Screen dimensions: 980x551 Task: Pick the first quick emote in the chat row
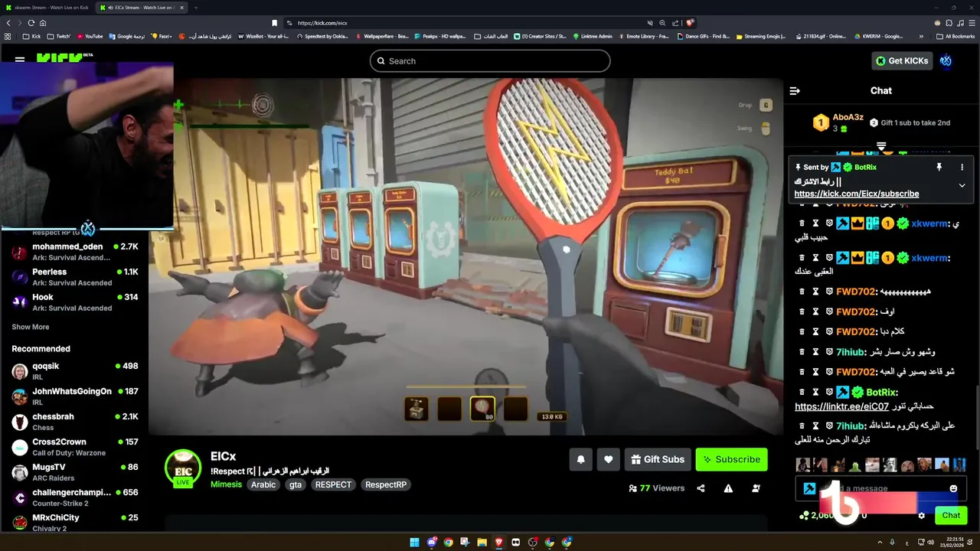tap(802, 465)
